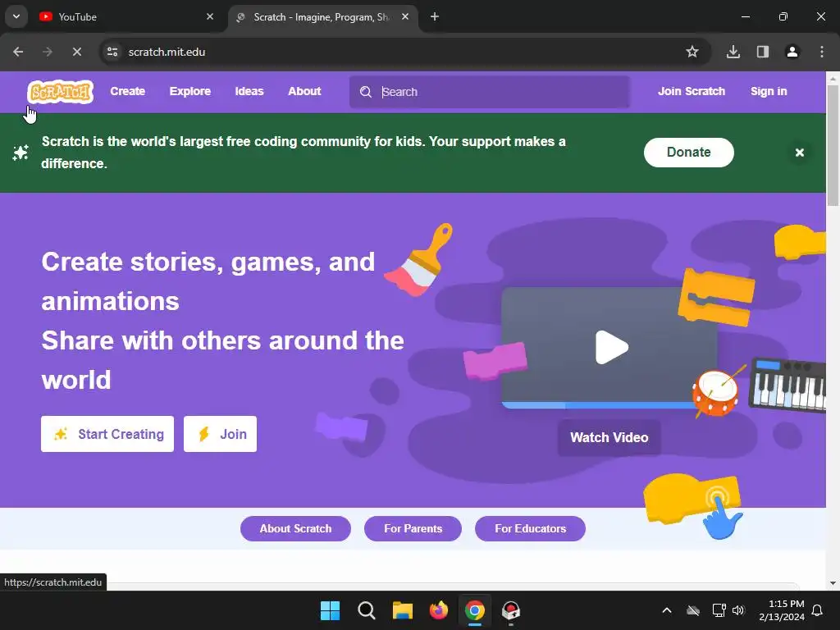The image size is (840, 630).
Task: Bookmark this page with the star
Action: click(x=692, y=52)
